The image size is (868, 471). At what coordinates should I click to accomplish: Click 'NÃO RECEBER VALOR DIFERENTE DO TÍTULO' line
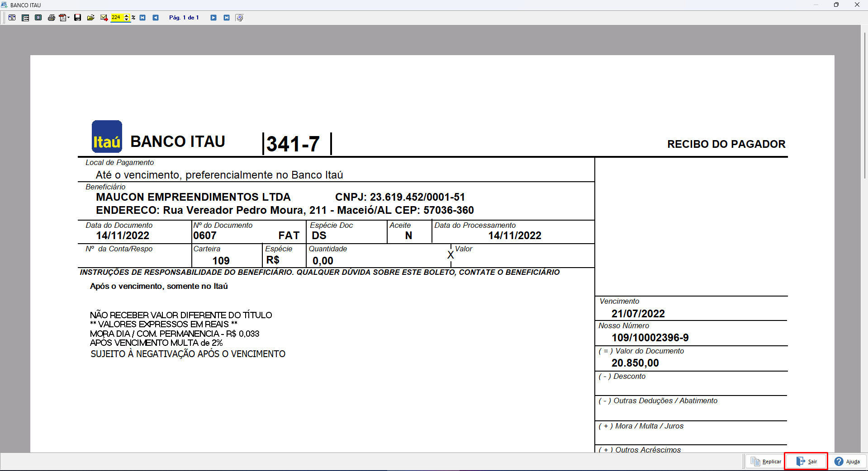181,315
